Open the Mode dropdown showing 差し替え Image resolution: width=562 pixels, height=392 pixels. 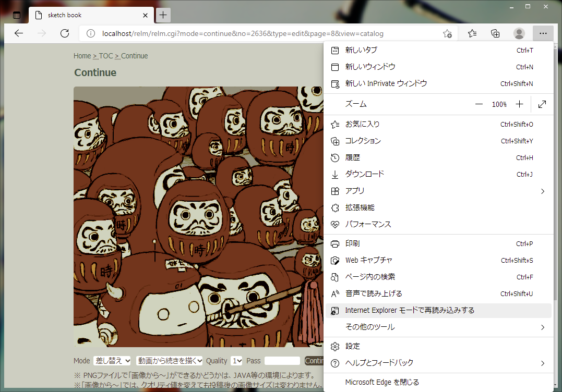(x=112, y=361)
